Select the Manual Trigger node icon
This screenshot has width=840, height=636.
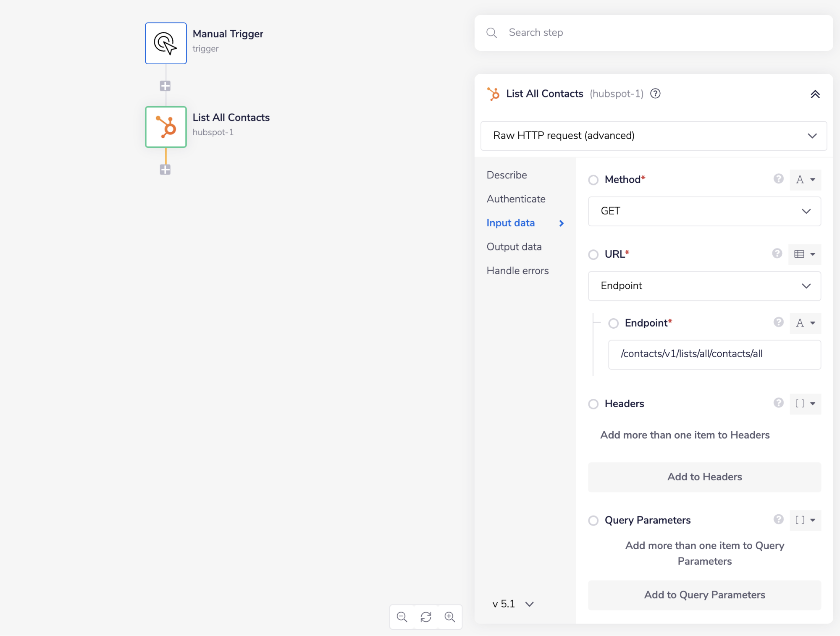coord(165,43)
